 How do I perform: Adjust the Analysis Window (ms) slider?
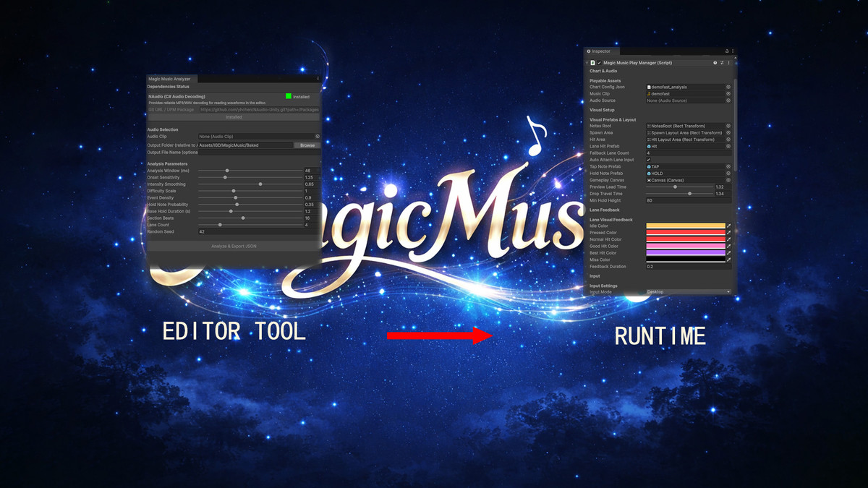[250, 171]
